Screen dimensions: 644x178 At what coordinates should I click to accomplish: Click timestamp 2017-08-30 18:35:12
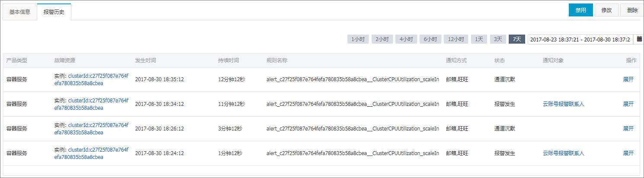tap(159, 79)
